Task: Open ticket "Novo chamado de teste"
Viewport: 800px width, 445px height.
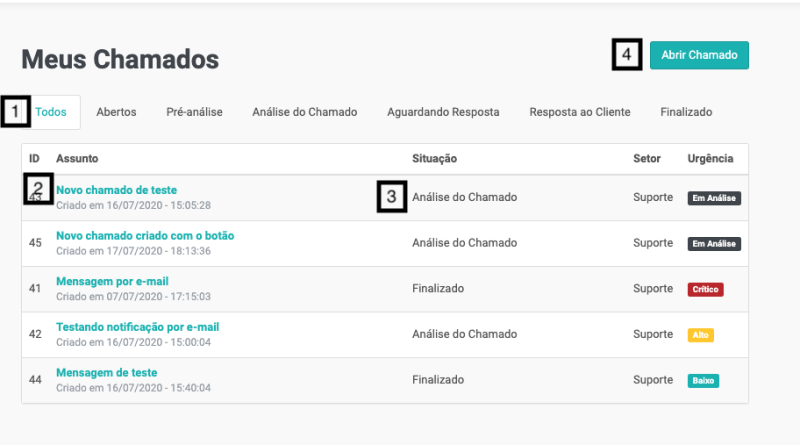Action: tap(117, 190)
